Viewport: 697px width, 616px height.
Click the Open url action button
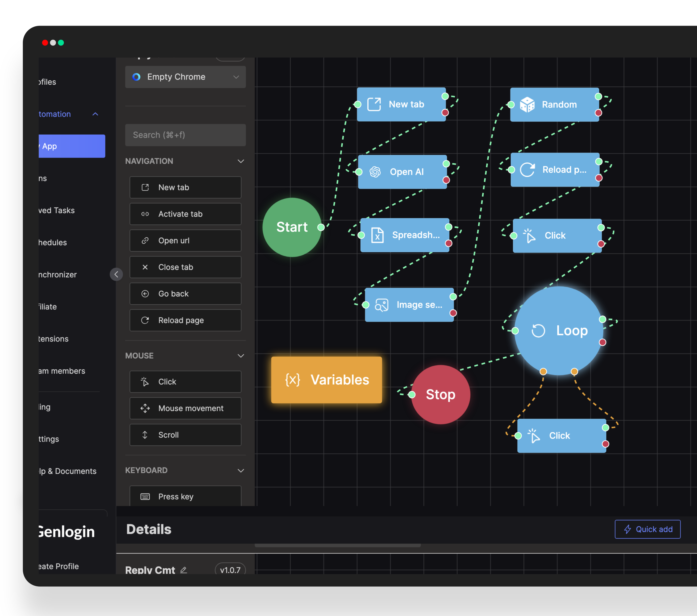tap(185, 241)
